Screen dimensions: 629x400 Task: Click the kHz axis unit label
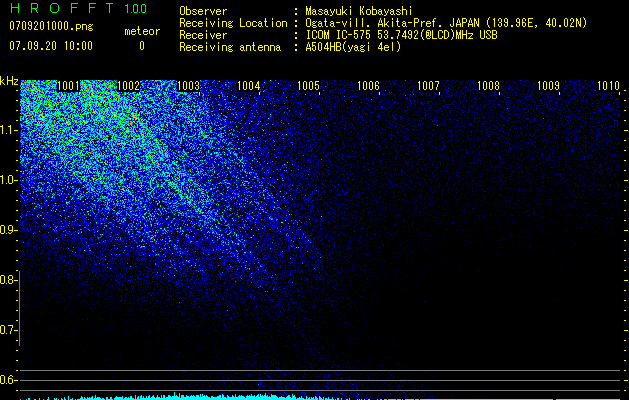coord(9,81)
